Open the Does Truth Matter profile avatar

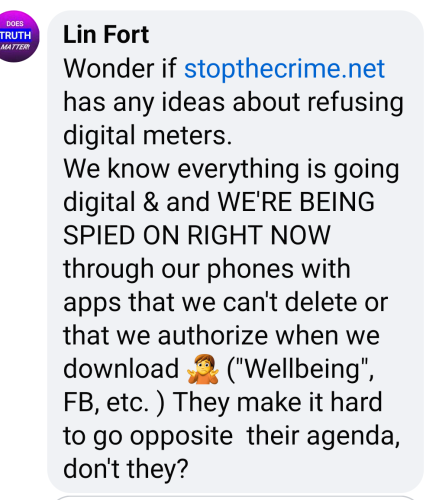coord(15,36)
